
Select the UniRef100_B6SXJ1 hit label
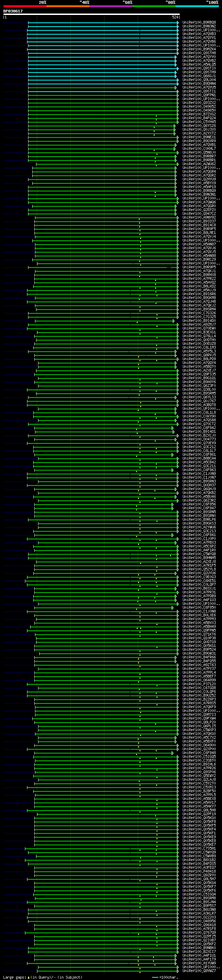point(199,589)
